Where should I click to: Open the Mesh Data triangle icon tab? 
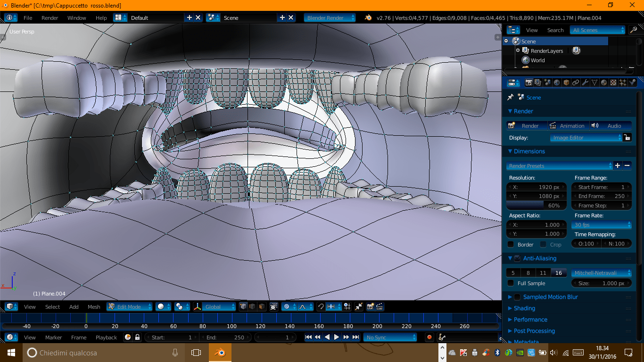[x=594, y=82]
